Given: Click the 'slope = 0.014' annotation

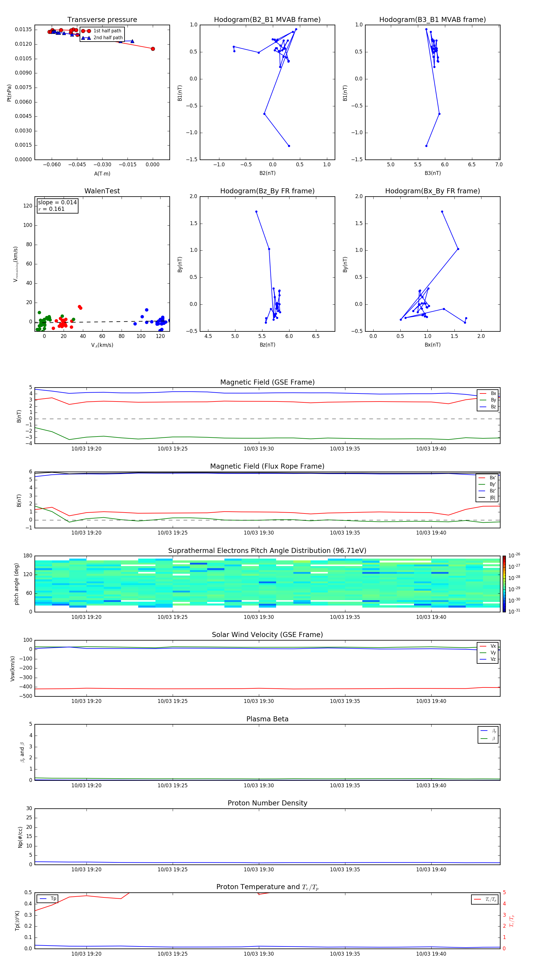Looking at the screenshot, I should click(57, 203).
